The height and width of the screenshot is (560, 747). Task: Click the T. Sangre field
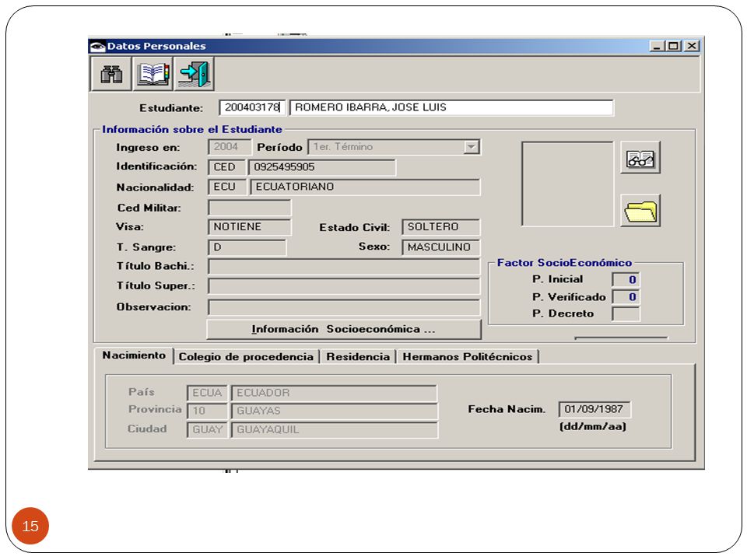pyautogui.click(x=247, y=247)
